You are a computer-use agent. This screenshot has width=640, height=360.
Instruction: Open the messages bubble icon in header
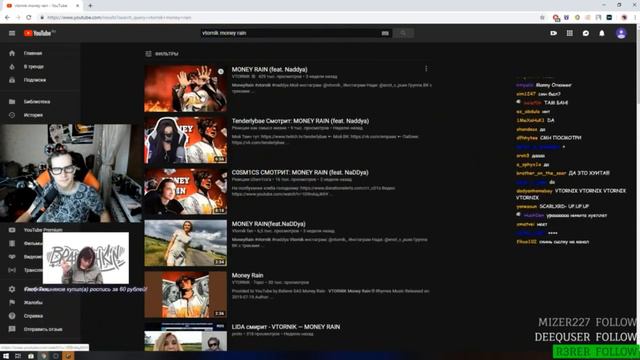586,33
